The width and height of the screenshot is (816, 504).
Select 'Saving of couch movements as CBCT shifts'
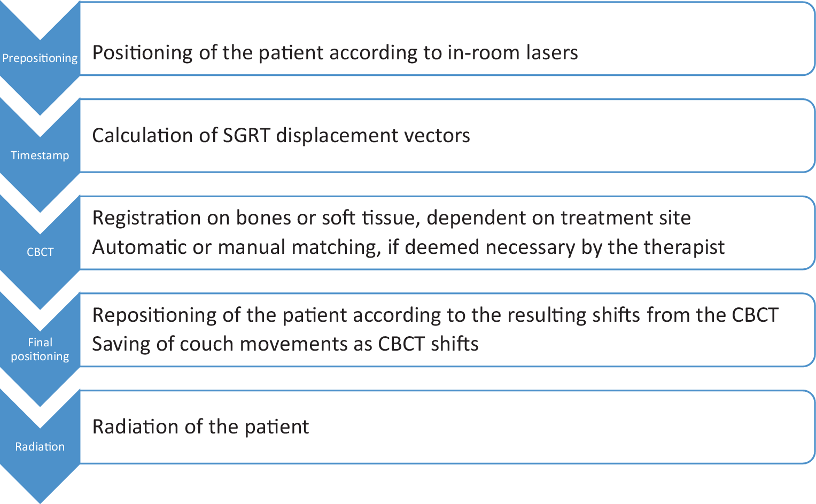click(x=285, y=344)
